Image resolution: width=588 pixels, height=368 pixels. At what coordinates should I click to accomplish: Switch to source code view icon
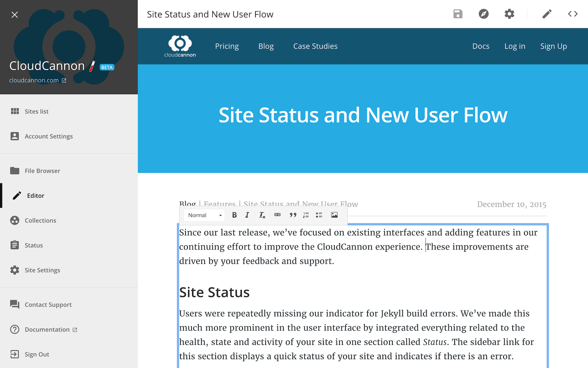[573, 14]
